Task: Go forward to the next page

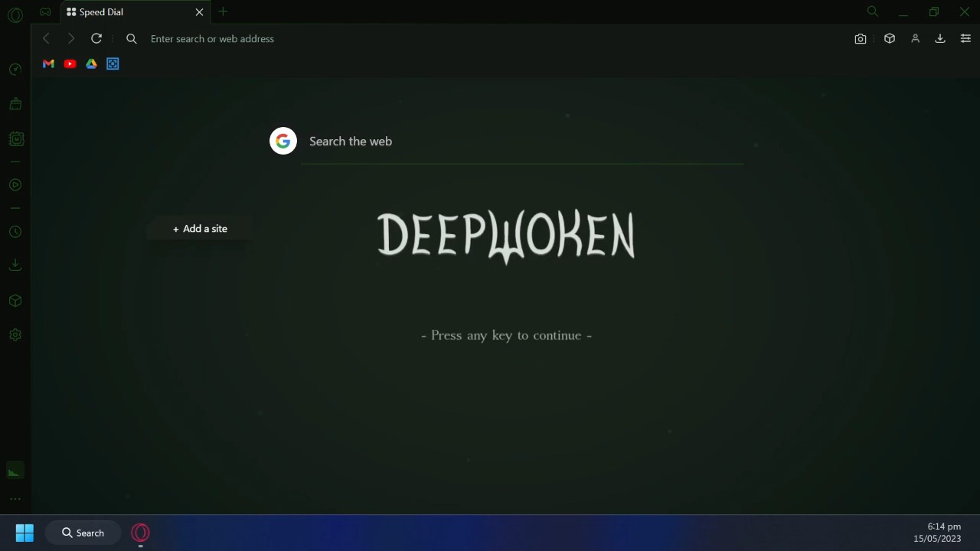Action: point(71,39)
